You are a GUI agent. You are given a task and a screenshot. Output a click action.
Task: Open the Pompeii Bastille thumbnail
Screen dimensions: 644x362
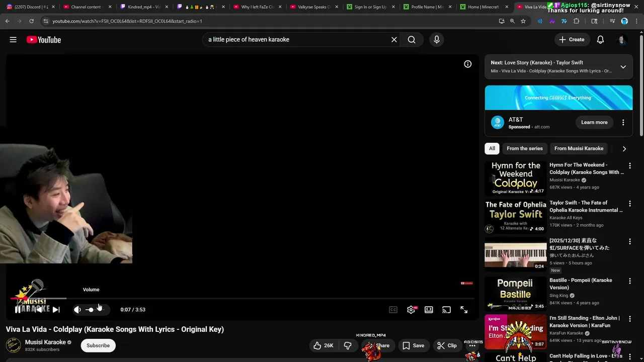tap(516, 294)
